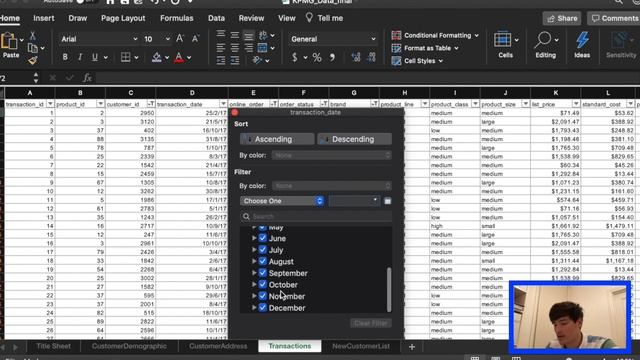The height and width of the screenshot is (360, 640).
Task: Uncheck the July checkbox
Action: pos(262,249)
